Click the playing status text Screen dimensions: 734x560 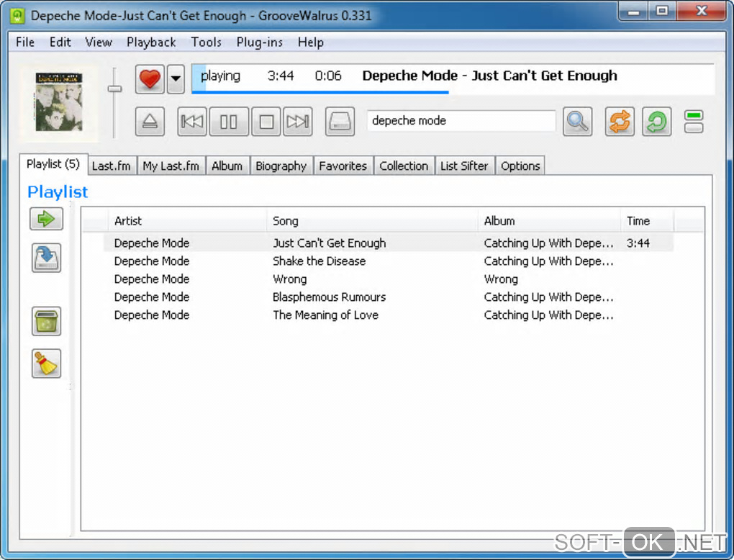(x=220, y=76)
